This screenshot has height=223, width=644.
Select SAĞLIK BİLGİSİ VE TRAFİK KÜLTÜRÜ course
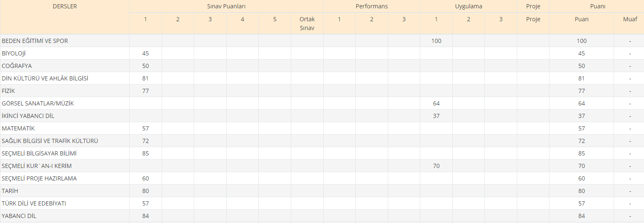click(x=50, y=141)
